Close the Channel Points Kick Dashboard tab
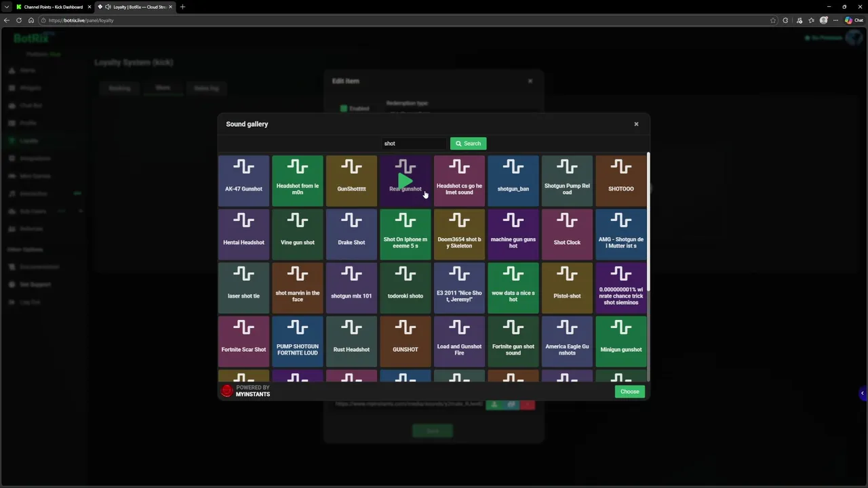Viewport: 868px width, 488px height. (x=89, y=7)
